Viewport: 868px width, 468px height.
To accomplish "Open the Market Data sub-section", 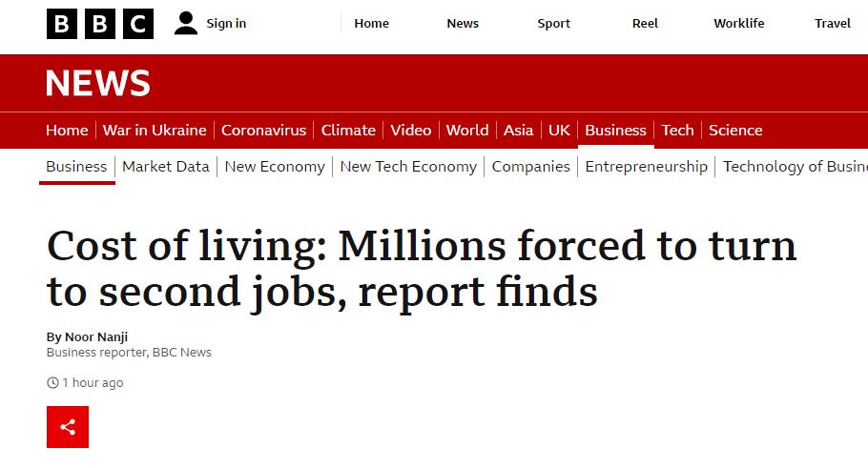I will tap(166, 167).
